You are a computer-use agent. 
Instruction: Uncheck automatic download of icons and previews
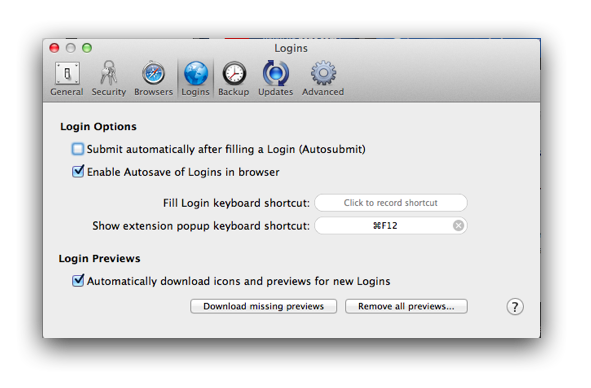pyautogui.click(x=78, y=281)
